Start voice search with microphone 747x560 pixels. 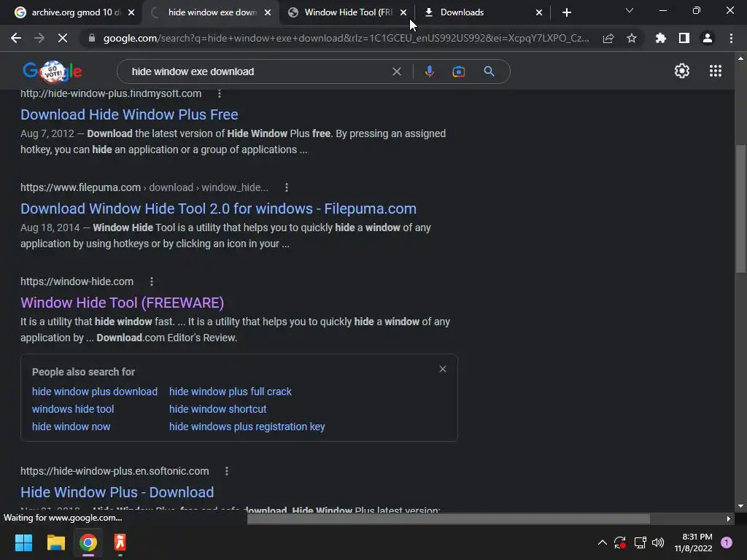tap(429, 71)
